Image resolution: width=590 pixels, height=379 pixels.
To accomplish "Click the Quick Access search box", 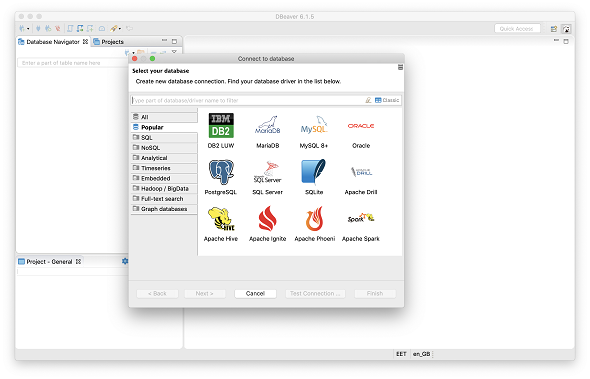I will point(517,29).
